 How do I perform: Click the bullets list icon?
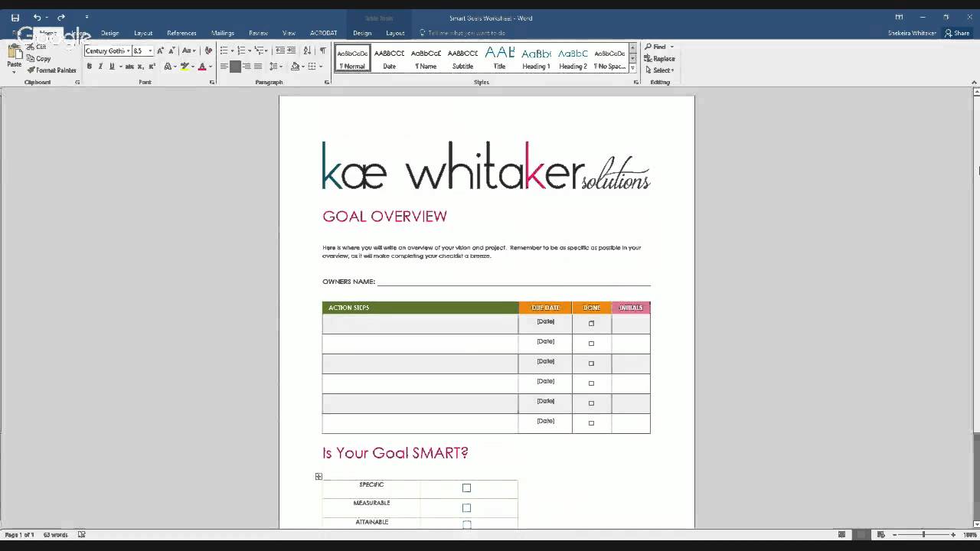[224, 51]
